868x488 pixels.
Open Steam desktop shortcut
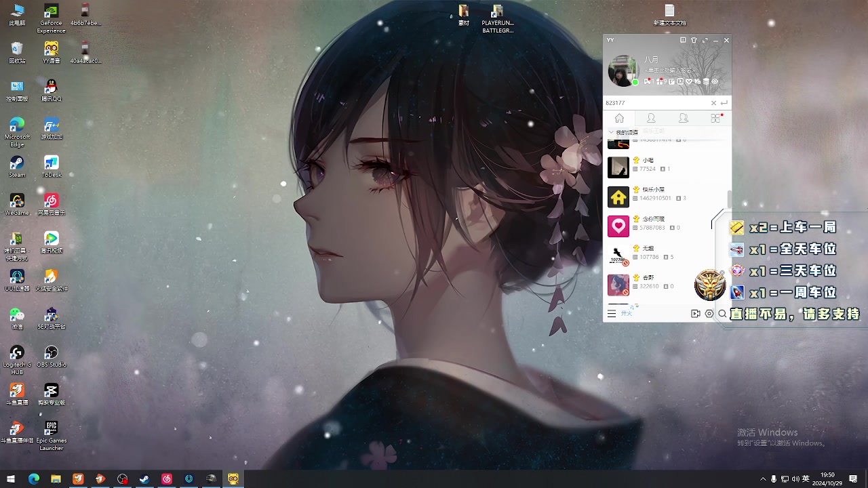coord(17,166)
